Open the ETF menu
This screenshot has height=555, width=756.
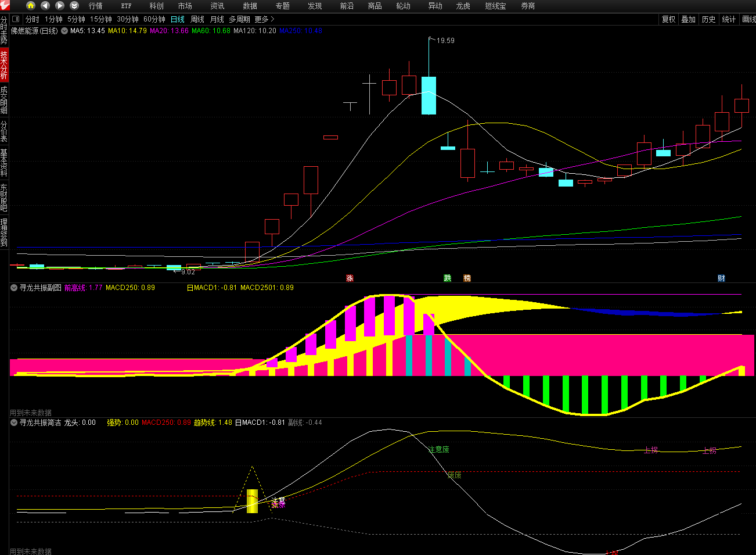click(126, 6)
